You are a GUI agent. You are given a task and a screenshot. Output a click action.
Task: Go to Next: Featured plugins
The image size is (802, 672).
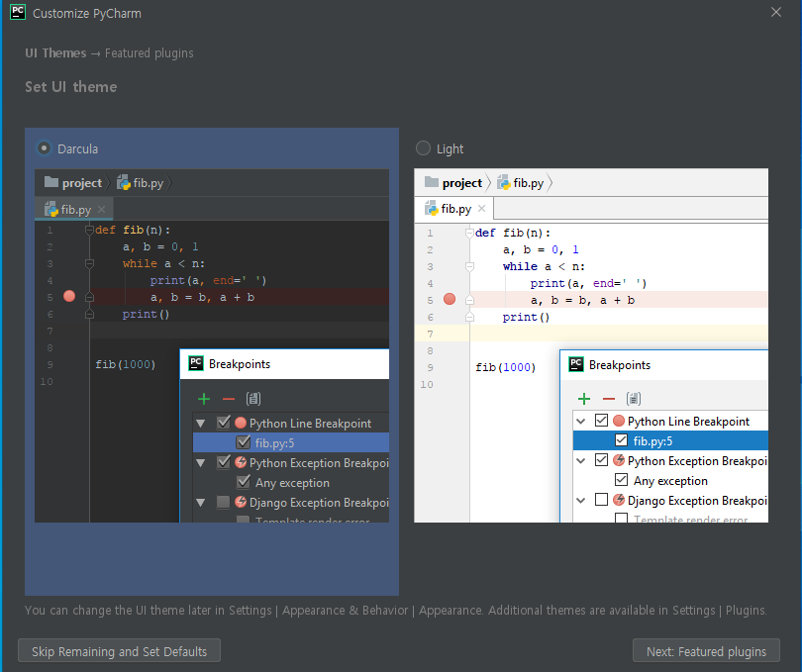706,650
